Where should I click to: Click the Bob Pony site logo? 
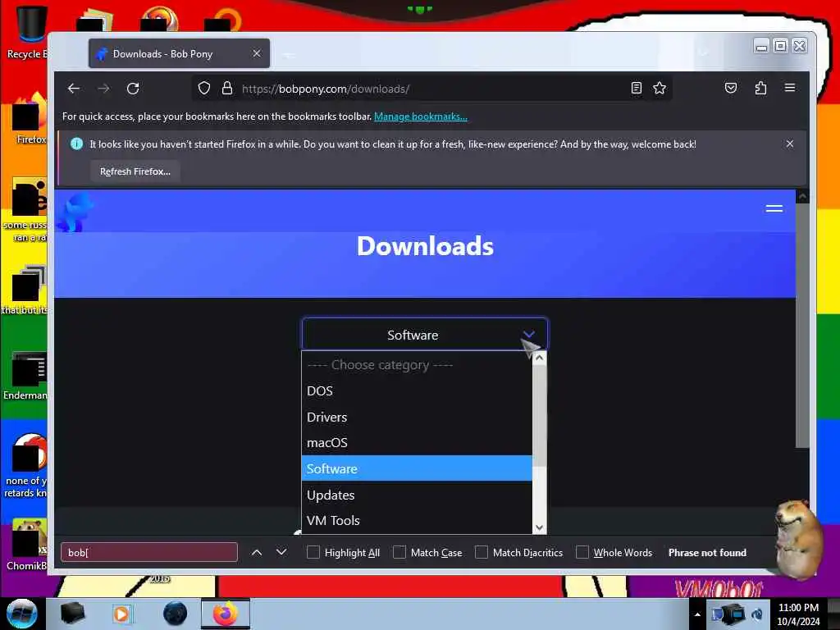(75, 212)
